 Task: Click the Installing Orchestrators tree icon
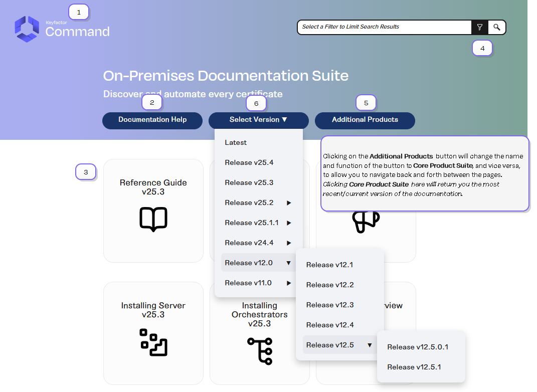(260, 350)
